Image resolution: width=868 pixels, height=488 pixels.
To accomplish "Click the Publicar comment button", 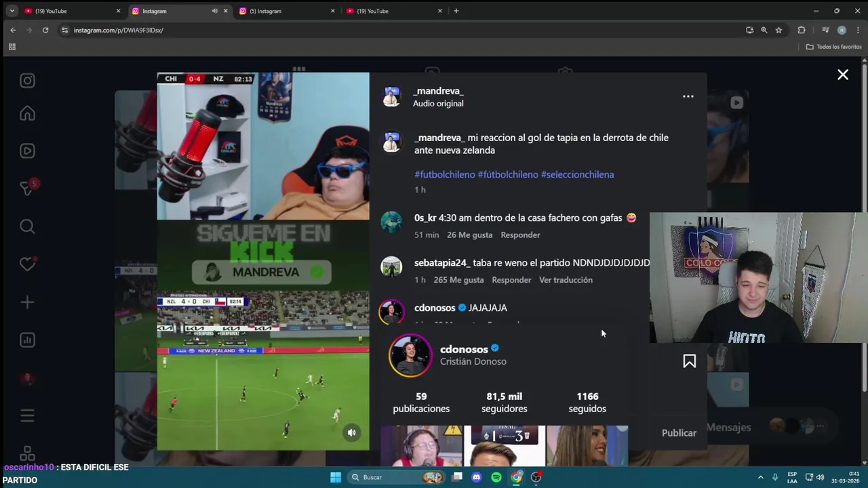I will 679,432.
